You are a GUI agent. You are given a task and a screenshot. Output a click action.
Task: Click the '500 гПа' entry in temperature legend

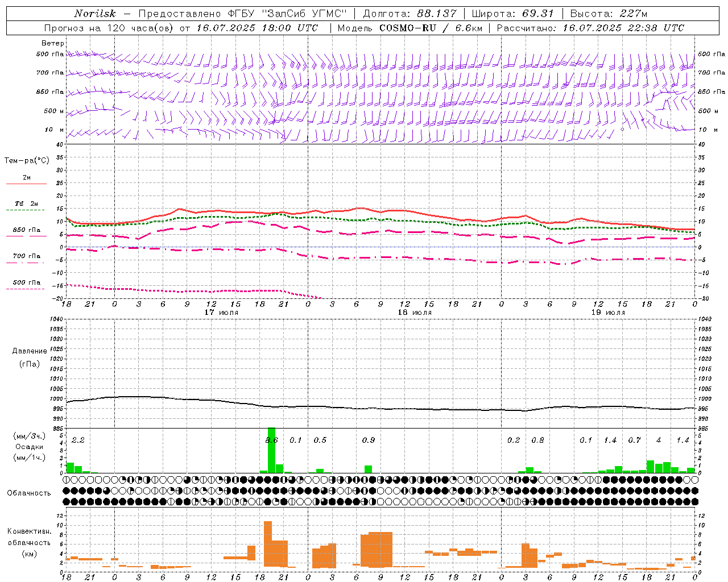tap(26, 282)
